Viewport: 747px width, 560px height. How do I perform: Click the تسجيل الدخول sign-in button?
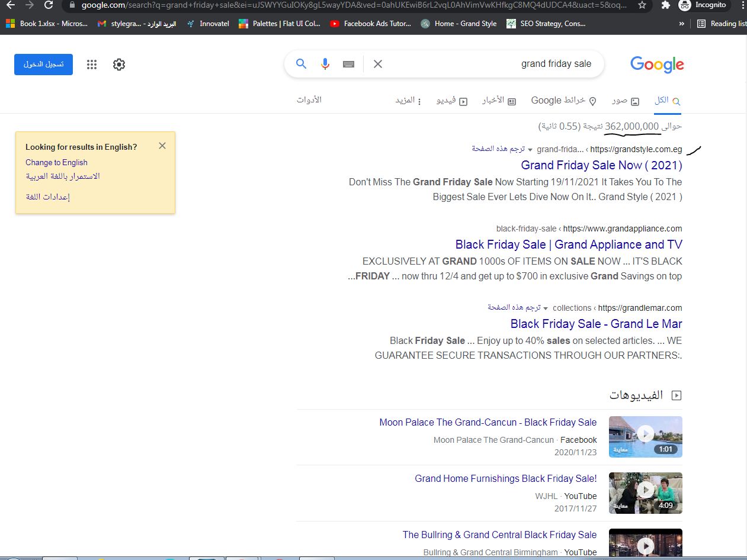pyautogui.click(x=43, y=65)
